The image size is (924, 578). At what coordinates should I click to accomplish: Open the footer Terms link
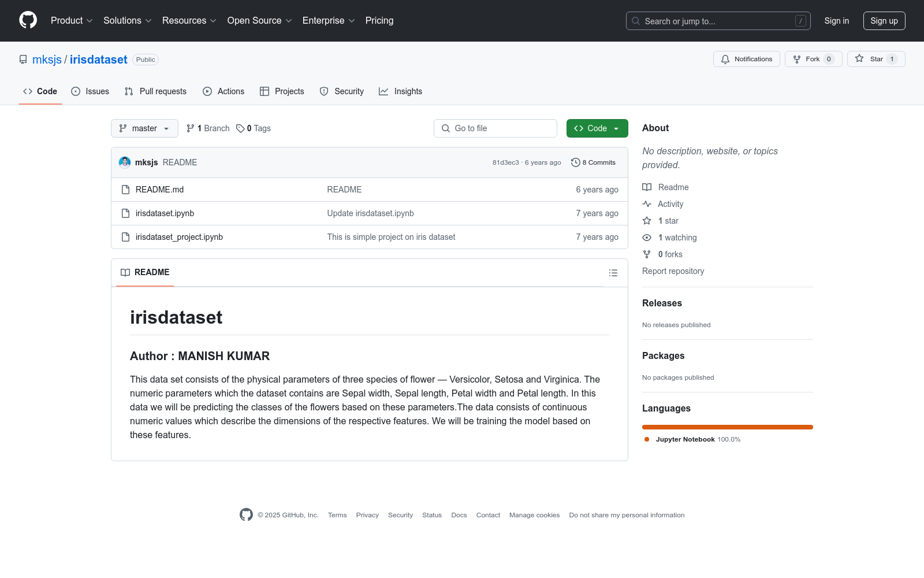[x=337, y=515]
